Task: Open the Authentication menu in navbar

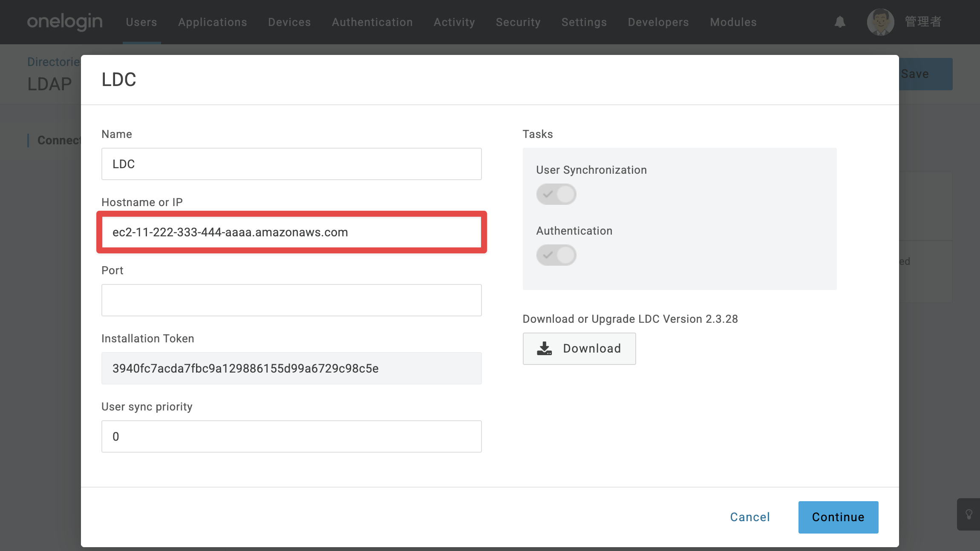Action: [x=372, y=22]
